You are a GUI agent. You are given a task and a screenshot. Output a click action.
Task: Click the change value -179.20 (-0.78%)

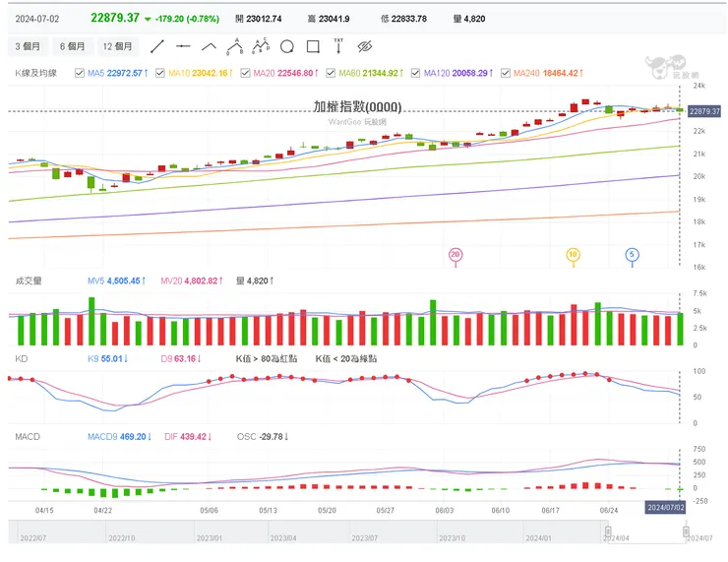(187, 19)
